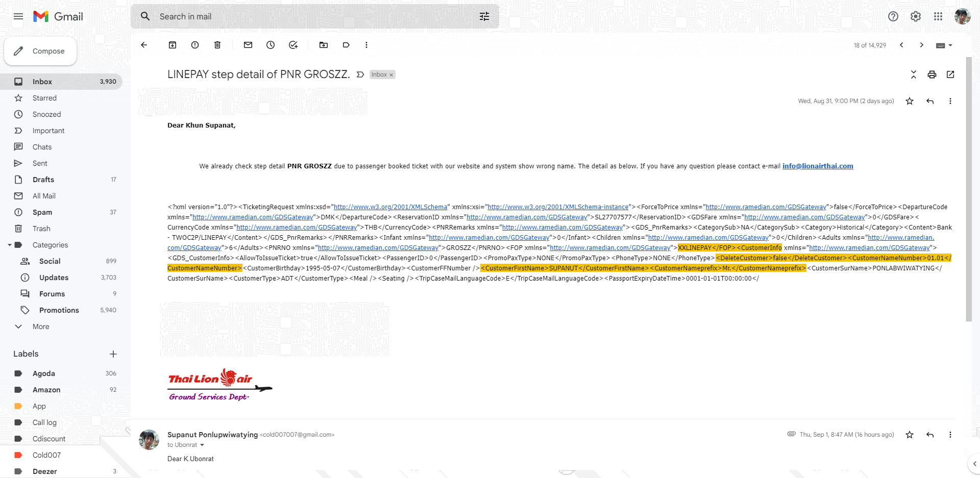Select Inbox folder

coord(61,82)
